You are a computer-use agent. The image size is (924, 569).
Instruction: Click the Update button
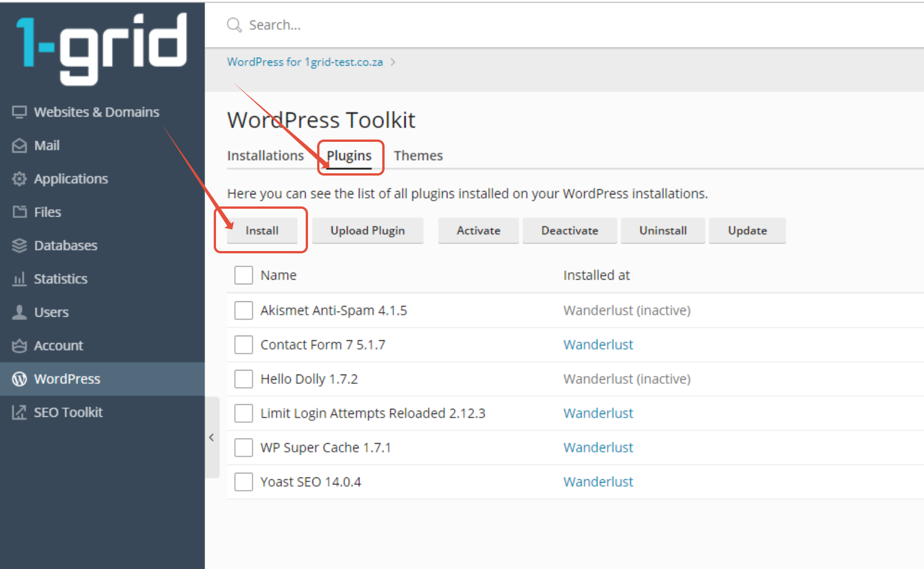pyautogui.click(x=747, y=230)
